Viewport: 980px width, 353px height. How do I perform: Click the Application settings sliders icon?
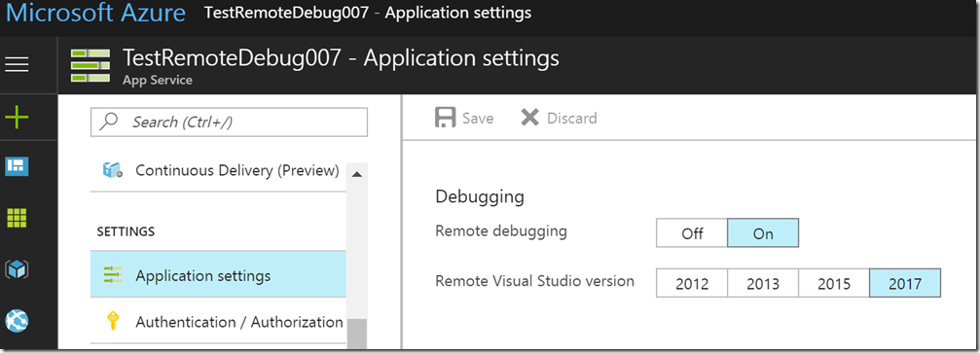coord(113,275)
